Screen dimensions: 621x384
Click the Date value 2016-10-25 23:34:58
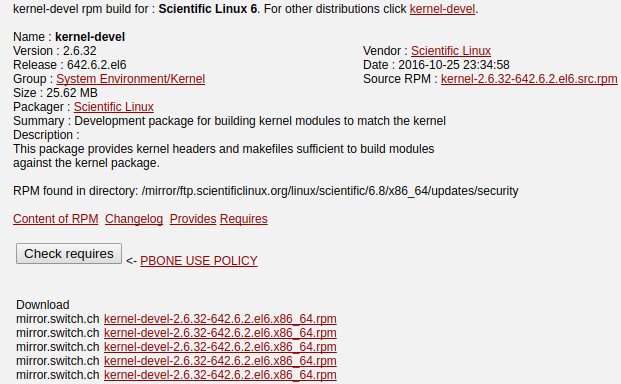(x=454, y=65)
